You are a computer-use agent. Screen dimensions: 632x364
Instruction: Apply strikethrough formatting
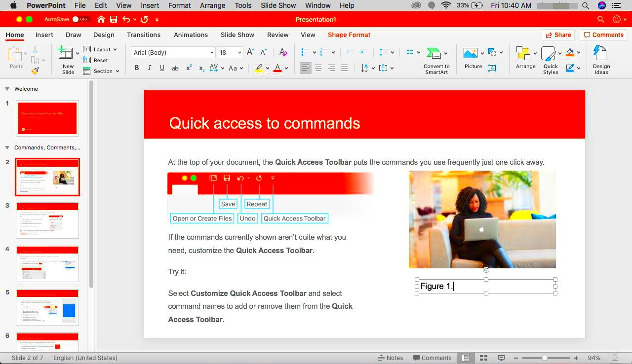[175, 69]
